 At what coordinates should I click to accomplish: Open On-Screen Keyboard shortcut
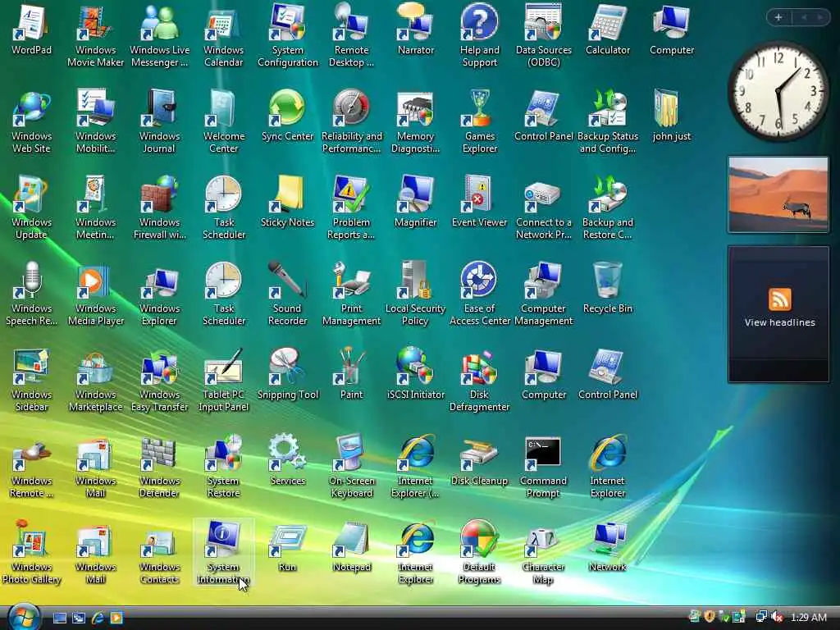351,467
